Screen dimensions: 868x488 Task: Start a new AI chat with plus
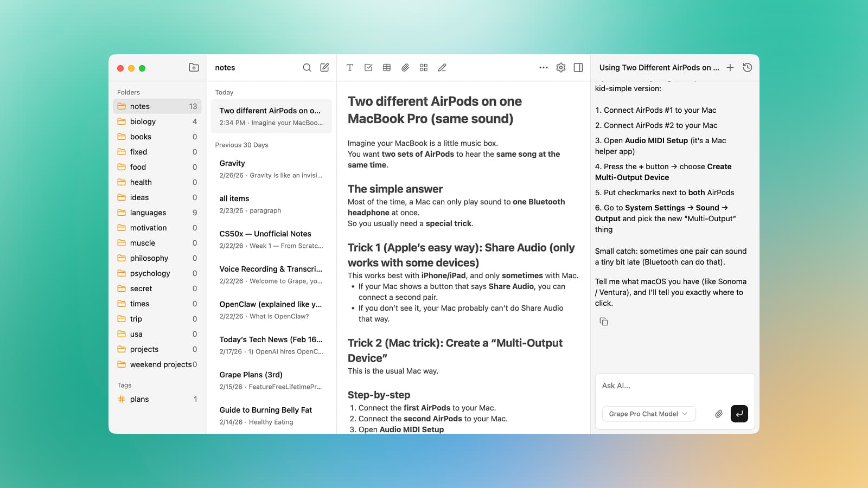pos(730,68)
